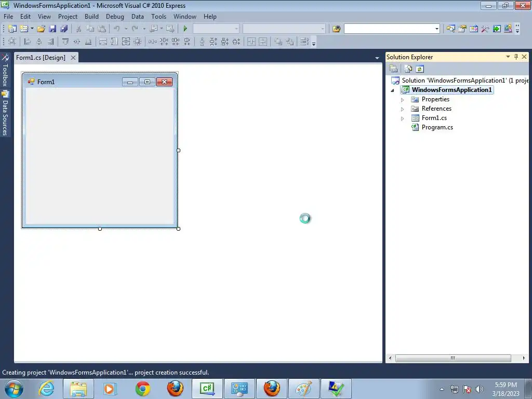Click Solution Explorer Properties toolbar icon
The height and width of the screenshot is (399, 532).
[394, 69]
